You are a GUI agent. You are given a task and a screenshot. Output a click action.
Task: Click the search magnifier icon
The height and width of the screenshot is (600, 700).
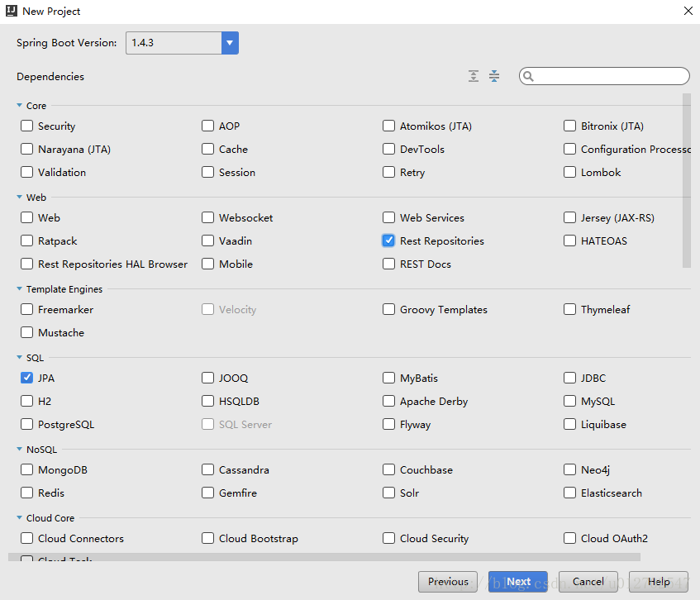[x=529, y=76]
